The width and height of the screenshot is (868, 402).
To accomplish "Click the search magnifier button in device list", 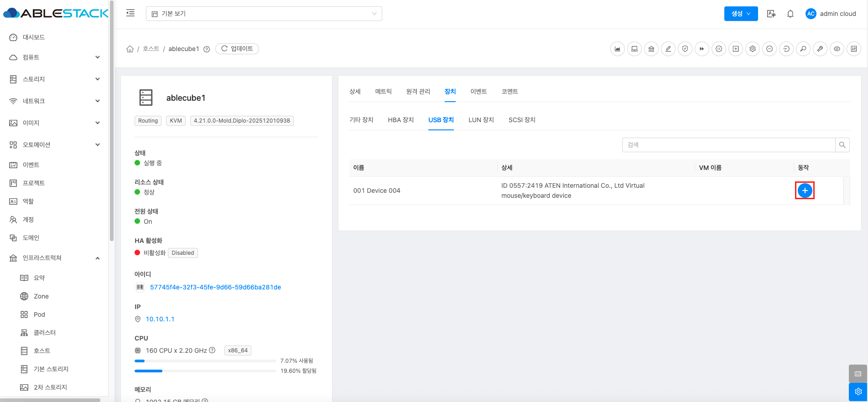I will click(x=842, y=145).
